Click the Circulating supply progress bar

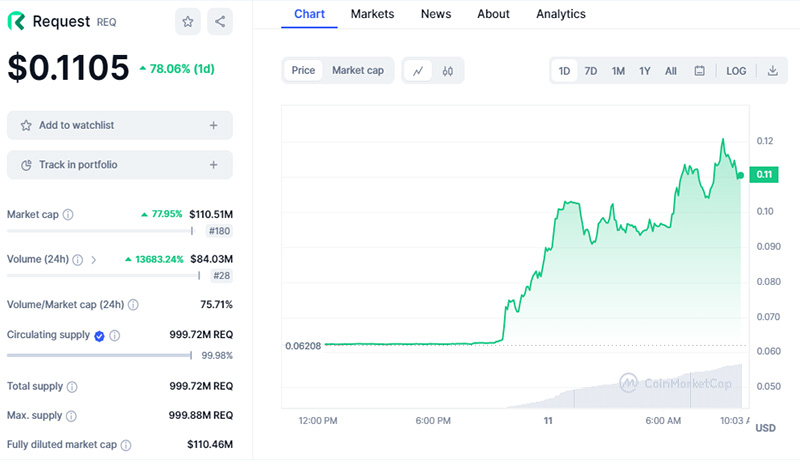point(99,355)
